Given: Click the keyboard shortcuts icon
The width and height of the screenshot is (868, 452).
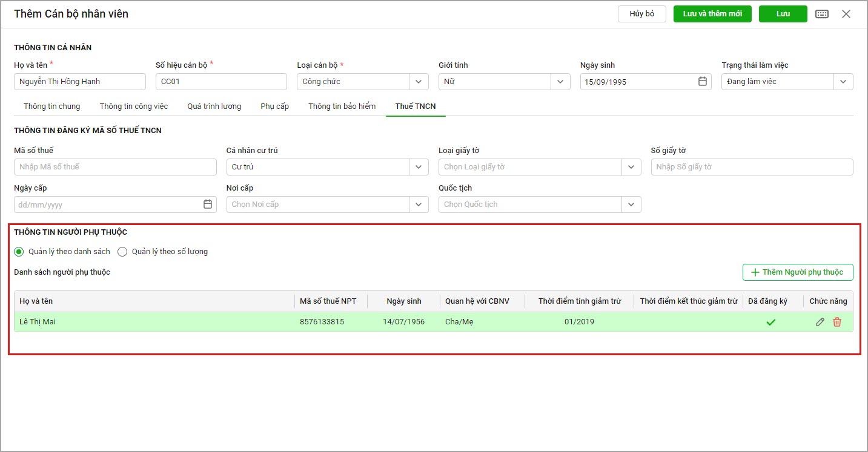Looking at the screenshot, I should 821,14.
